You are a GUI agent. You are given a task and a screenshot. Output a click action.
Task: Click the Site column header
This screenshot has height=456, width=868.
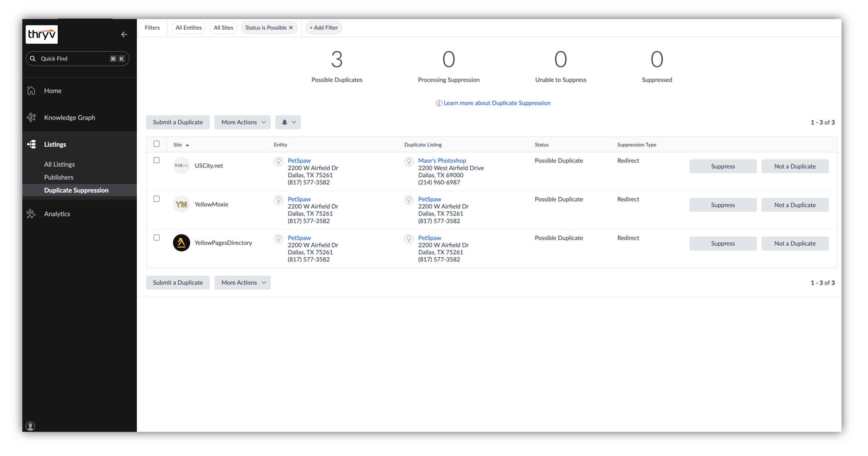tap(178, 145)
